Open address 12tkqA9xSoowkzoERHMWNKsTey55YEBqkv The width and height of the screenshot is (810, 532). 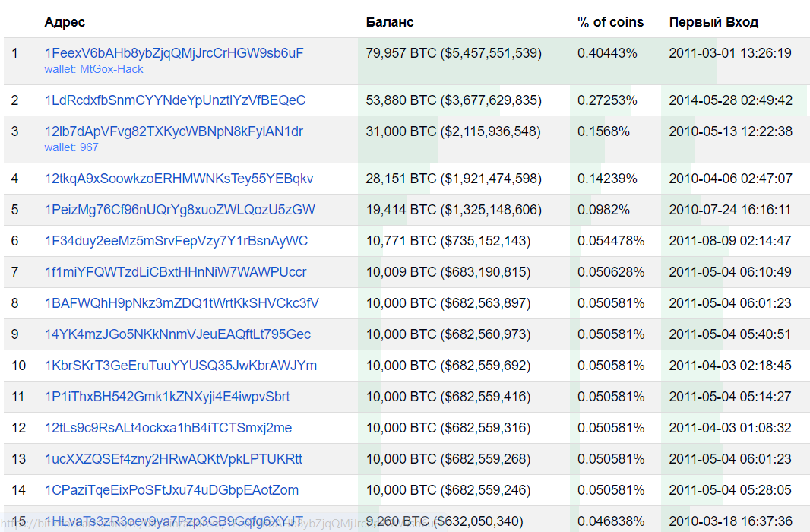tap(179, 179)
